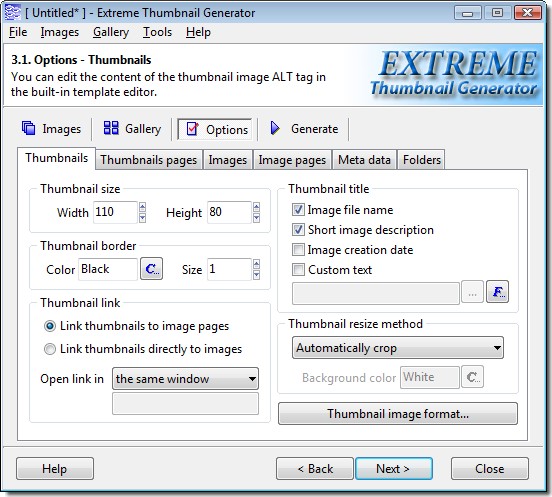The image size is (552, 497).
Task: Open the Gallery menu
Action: [111, 32]
